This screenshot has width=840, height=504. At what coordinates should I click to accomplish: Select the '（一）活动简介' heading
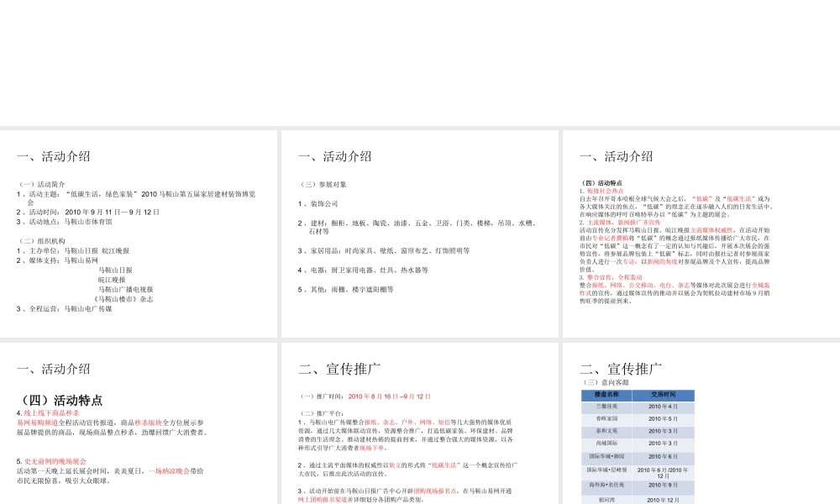pos(40,184)
